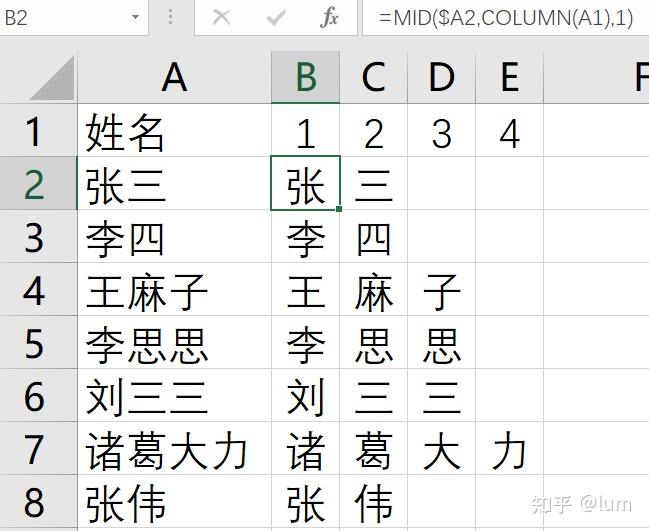Select column C header

click(373, 77)
